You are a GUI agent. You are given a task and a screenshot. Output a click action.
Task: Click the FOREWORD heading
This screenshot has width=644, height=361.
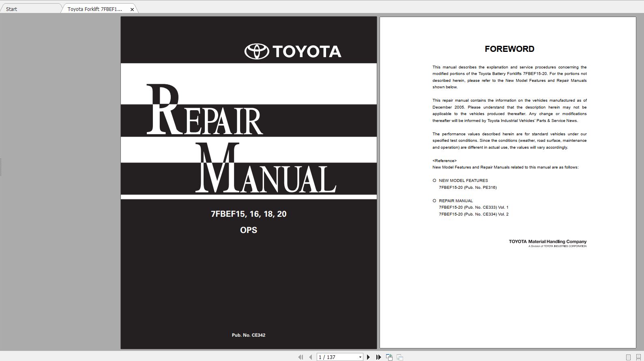coord(509,49)
